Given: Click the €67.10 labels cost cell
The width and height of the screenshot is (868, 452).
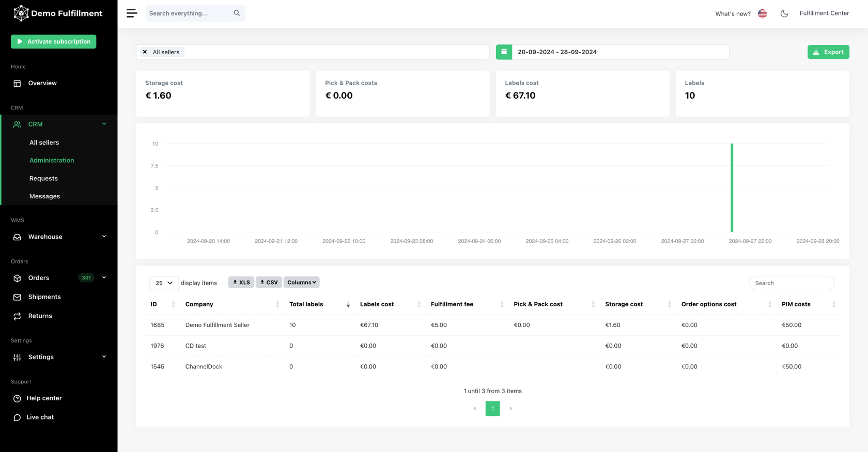Looking at the screenshot, I should pos(369,325).
